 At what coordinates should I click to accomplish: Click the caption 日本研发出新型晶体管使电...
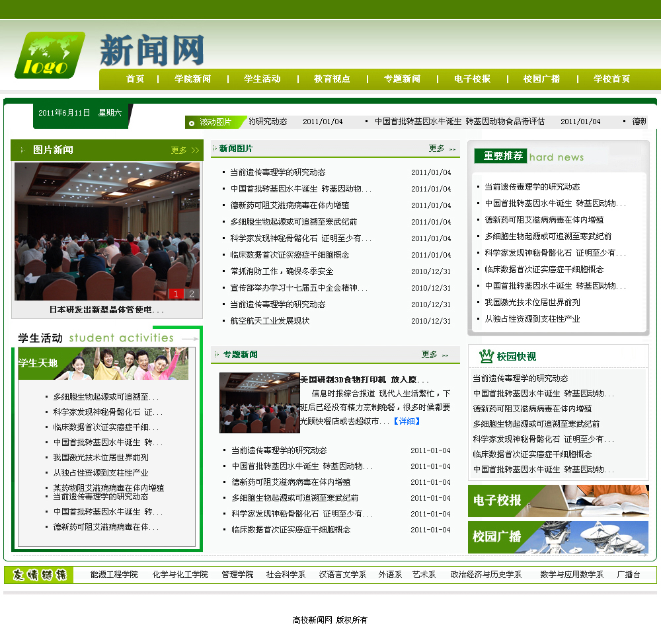pos(106,310)
